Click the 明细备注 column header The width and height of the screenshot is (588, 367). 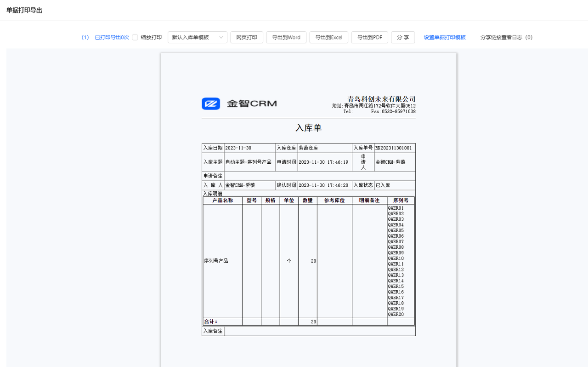click(x=369, y=201)
